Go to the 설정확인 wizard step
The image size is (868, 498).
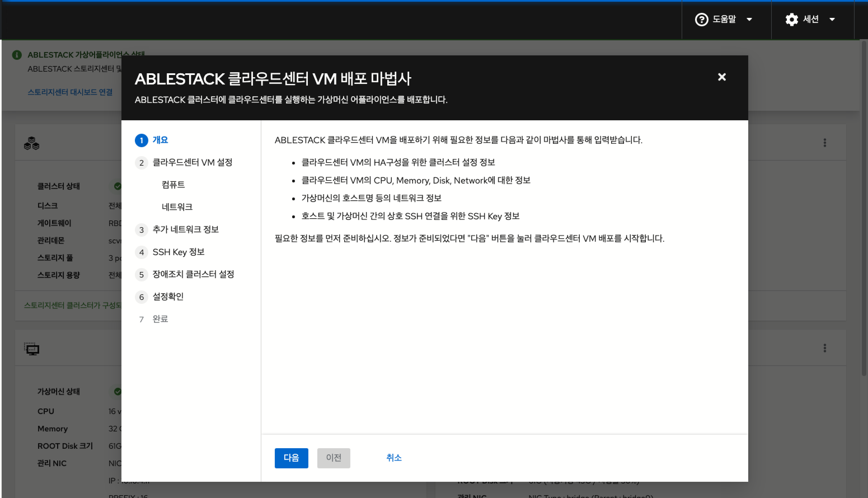168,297
